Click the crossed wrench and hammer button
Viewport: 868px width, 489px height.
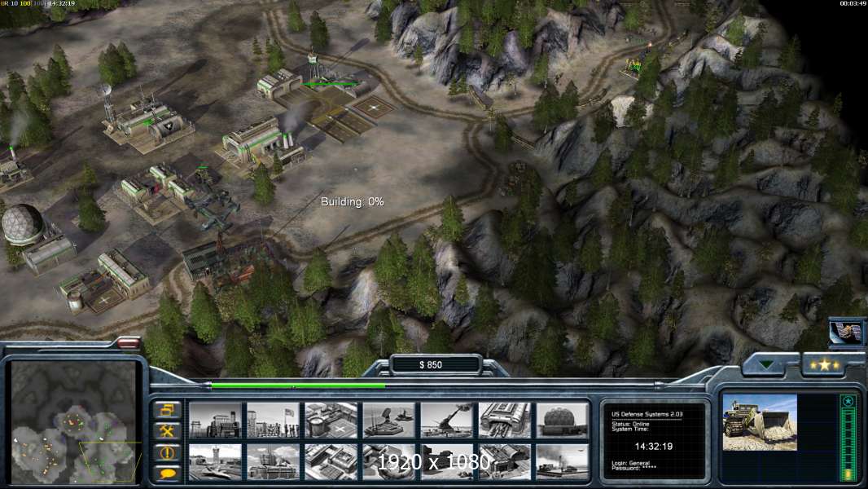[167, 431]
